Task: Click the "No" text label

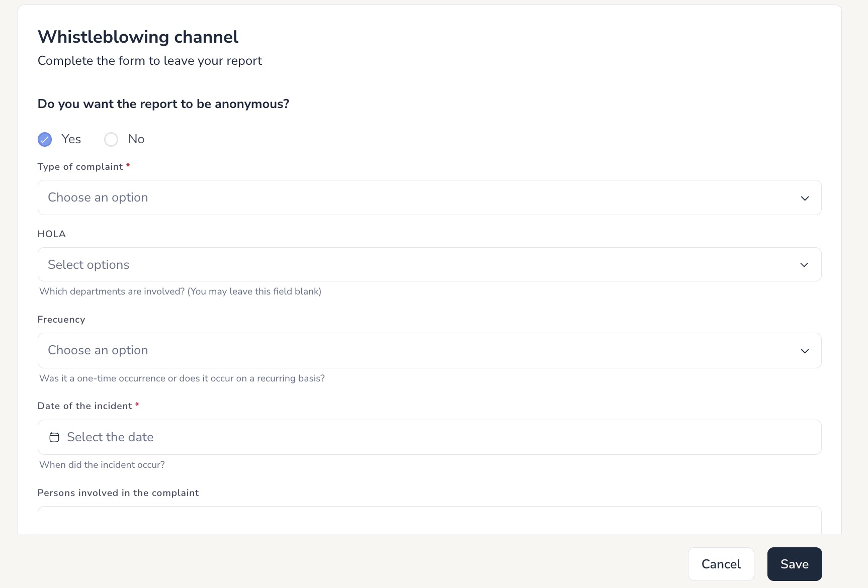Action: tap(136, 139)
